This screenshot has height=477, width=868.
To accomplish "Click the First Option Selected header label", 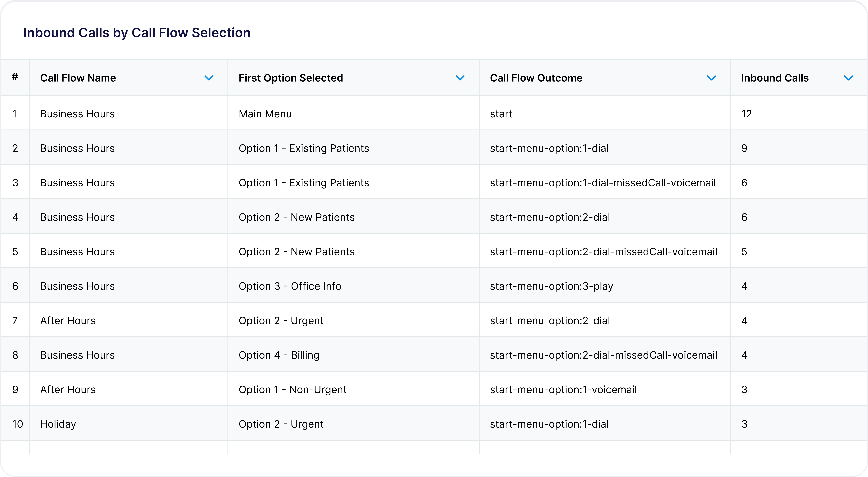I will click(291, 78).
